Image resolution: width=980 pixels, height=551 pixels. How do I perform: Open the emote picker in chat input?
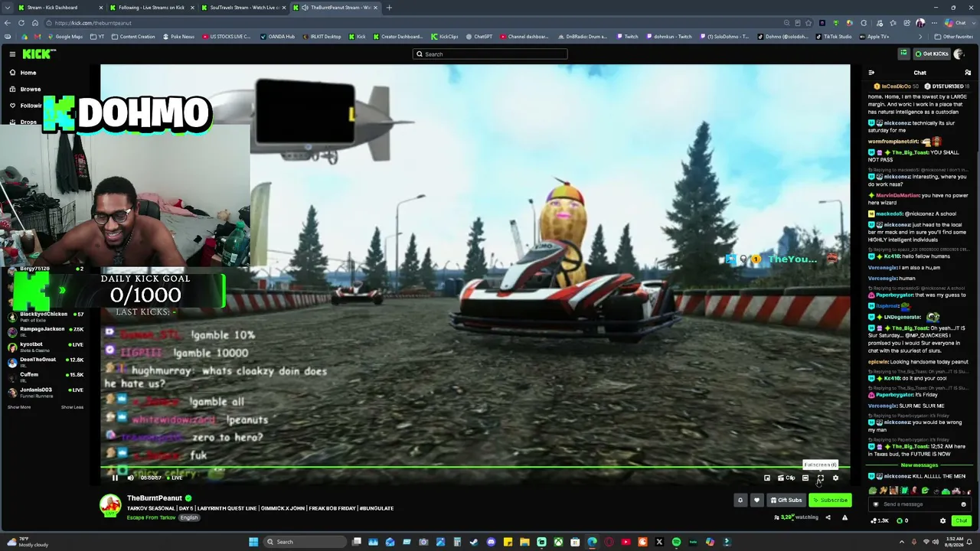[x=963, y=504]
